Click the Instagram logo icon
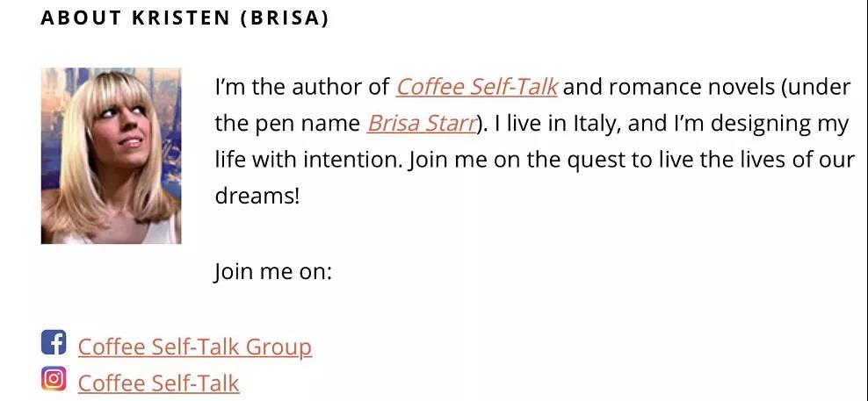 click(x=54, y=378)
